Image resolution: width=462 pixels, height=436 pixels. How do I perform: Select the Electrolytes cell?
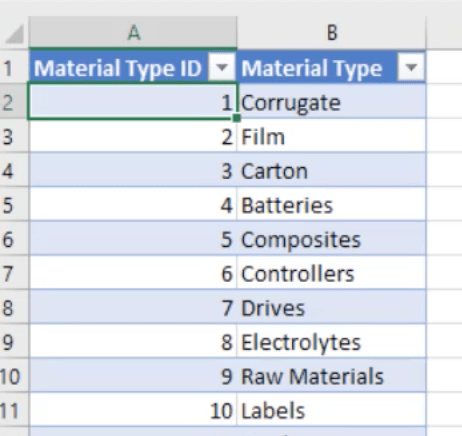coord(331,341)
